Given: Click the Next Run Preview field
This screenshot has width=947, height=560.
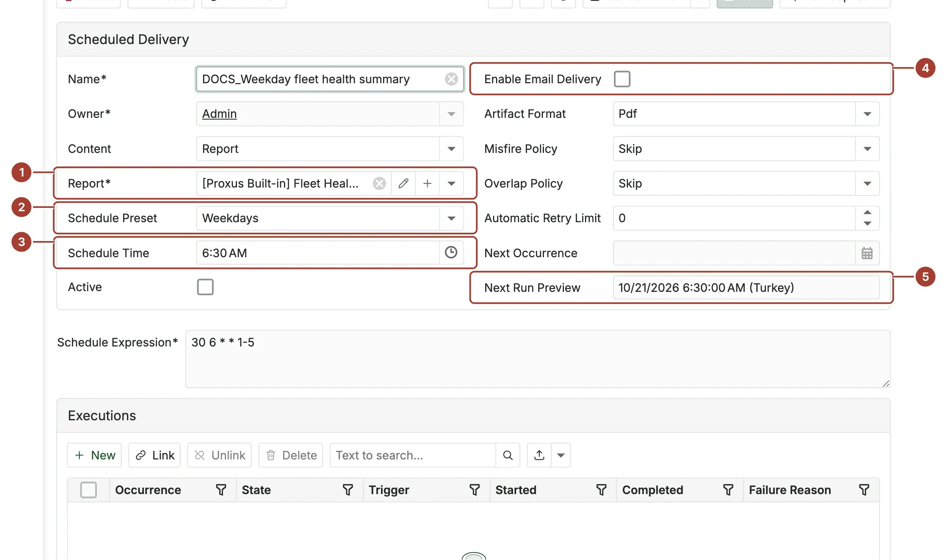Looking at the screenshot, I should click(746, 288).
